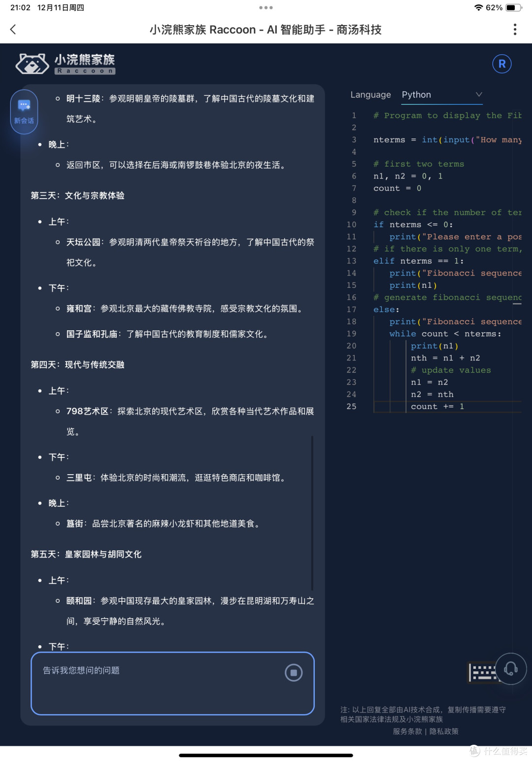Tap the home indicator bar

[266, 755]
